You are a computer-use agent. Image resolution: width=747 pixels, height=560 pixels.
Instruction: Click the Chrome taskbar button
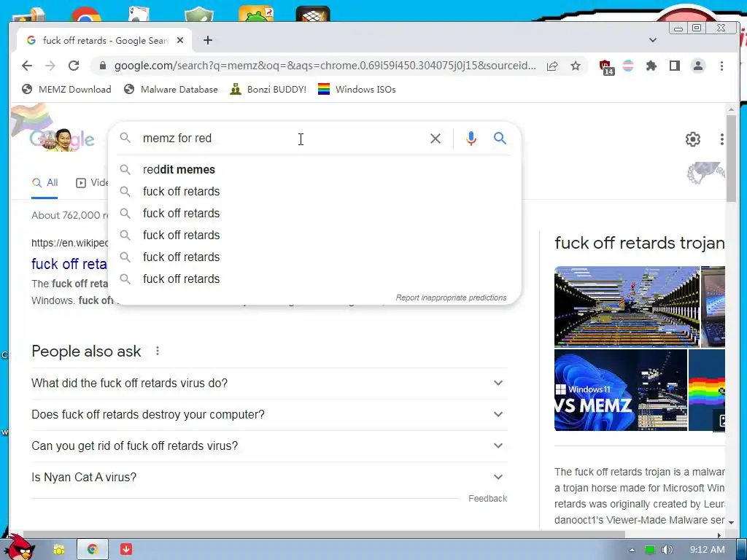(x=93, y=550)
